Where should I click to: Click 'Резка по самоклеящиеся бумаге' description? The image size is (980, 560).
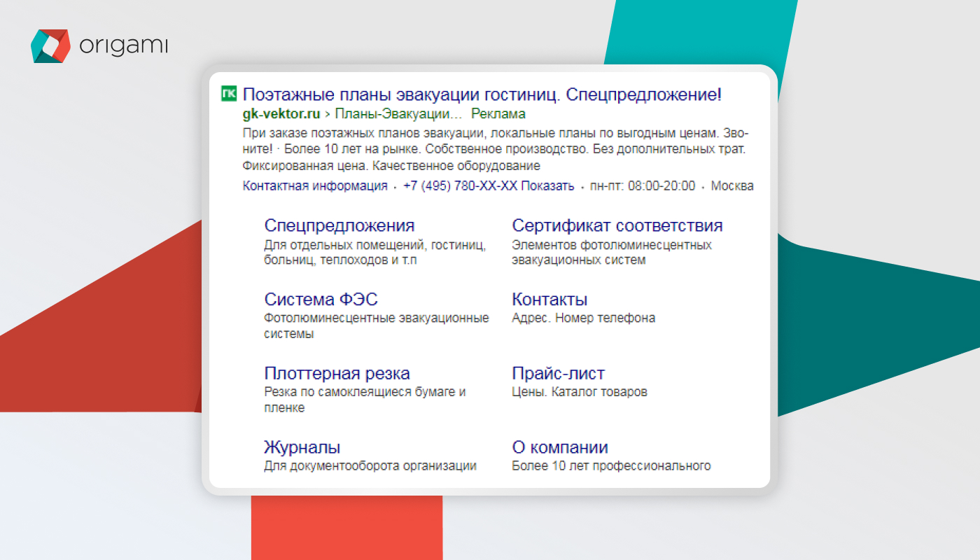click(365, 400)
